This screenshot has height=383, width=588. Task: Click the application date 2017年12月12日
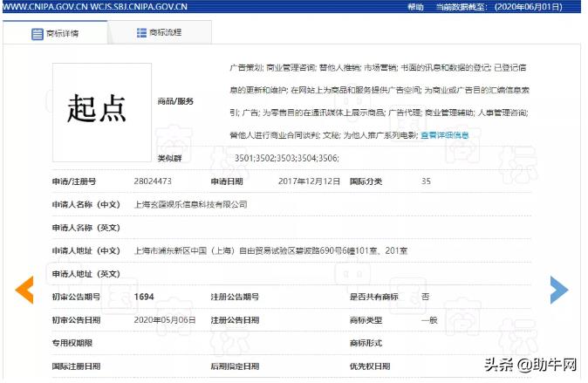tap(311, 181)
